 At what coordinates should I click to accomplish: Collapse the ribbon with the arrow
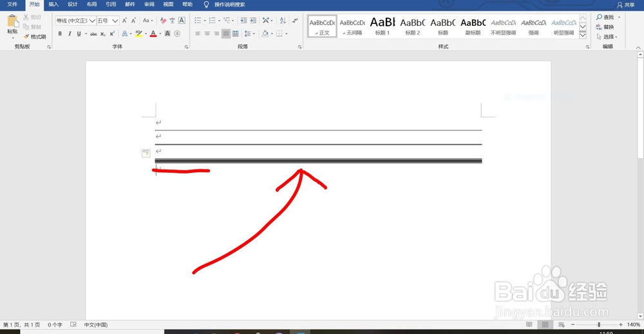(x=638, y=48)
